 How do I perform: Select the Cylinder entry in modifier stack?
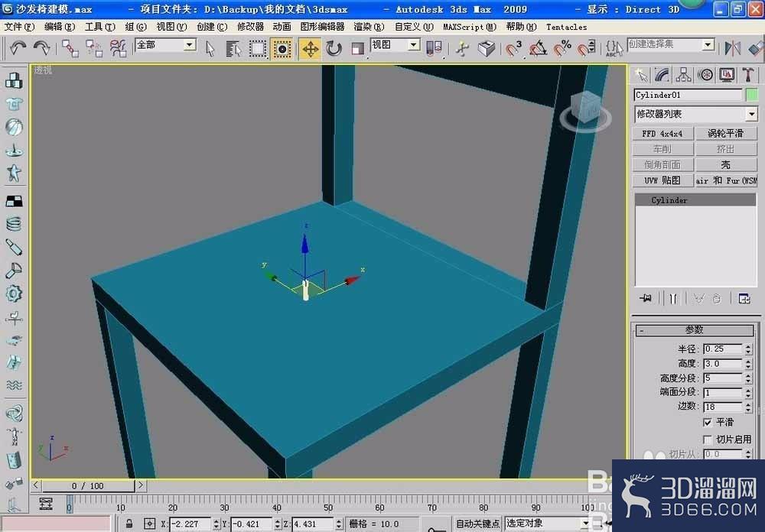click(x=695, y=200)
